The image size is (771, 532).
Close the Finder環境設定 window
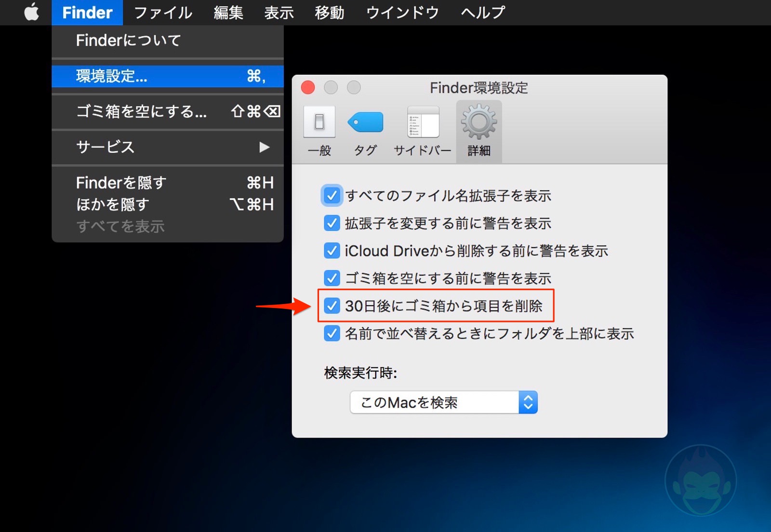tap(308, 88)
